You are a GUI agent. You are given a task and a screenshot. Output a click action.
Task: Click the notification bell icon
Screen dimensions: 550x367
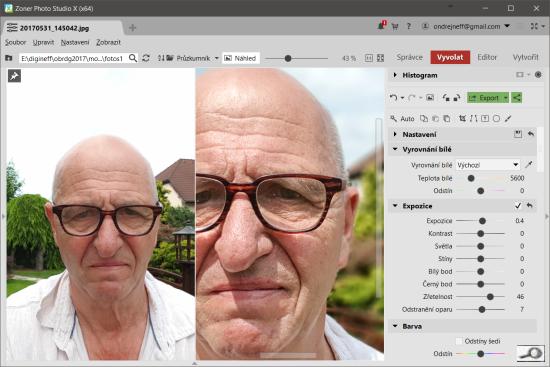coord(382,26)
